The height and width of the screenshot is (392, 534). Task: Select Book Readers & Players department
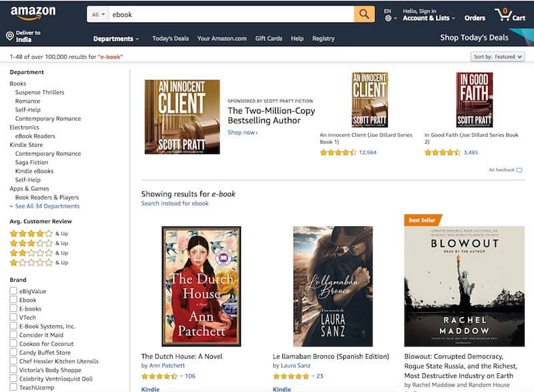point(47,197)
